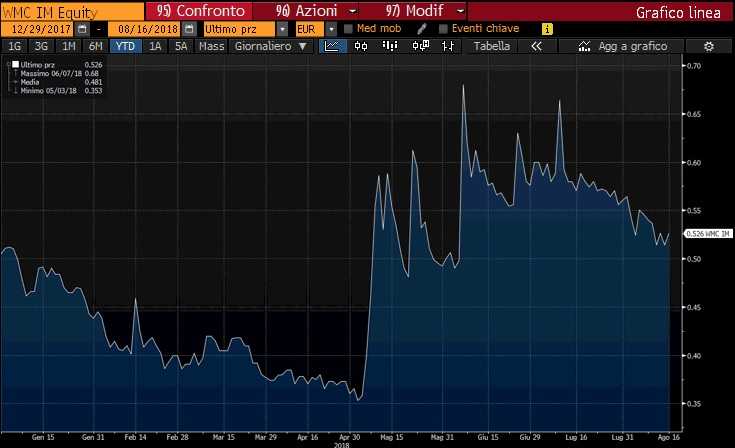Open the EUR currency dropdown arrow
Image resolution: width=735 pixels, height=448 pixels.
(331, 29)
